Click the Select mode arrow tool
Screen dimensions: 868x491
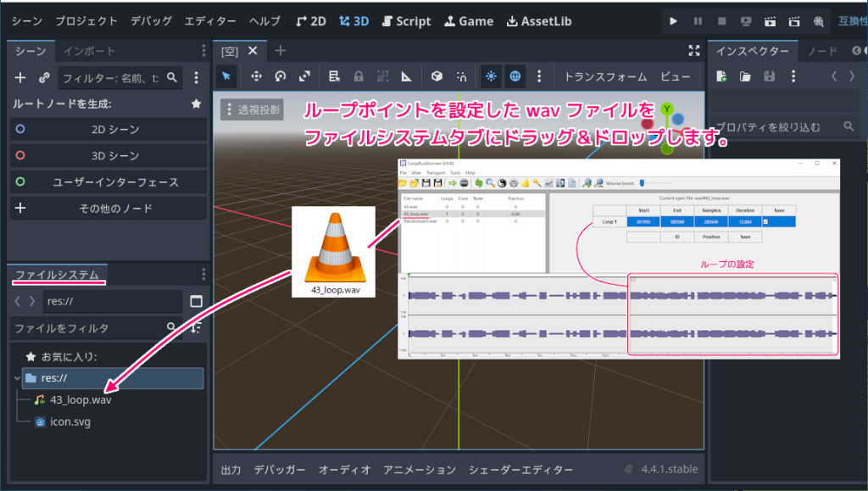[226, 76]
